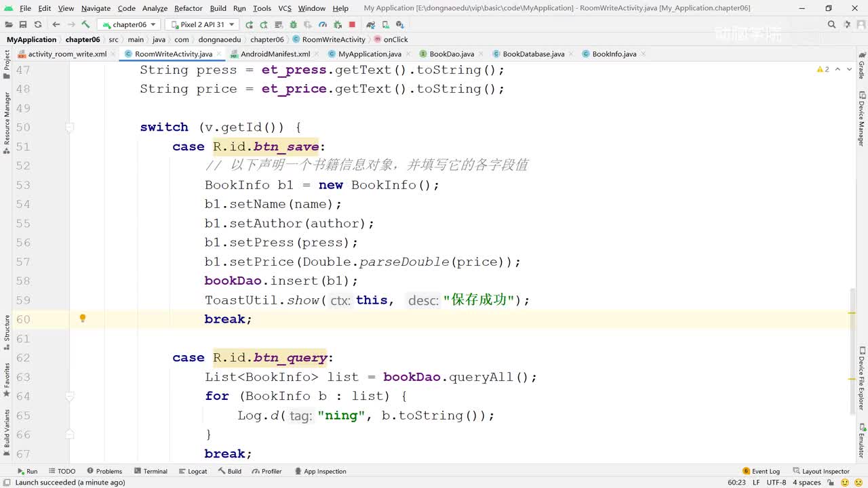Click the LF line separator status item
This screenshot has height=488, width=868.
click(x=757, y=483)
